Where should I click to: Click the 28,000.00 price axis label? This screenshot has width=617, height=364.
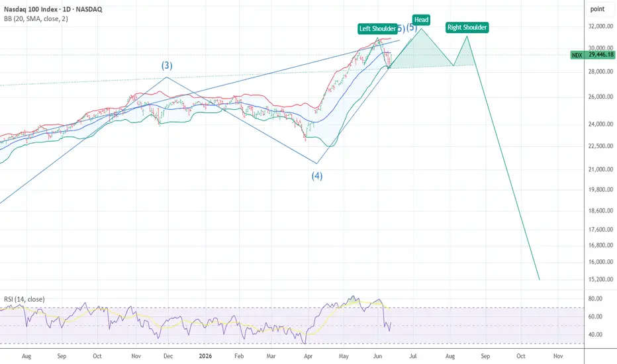[x=600, y=71]
